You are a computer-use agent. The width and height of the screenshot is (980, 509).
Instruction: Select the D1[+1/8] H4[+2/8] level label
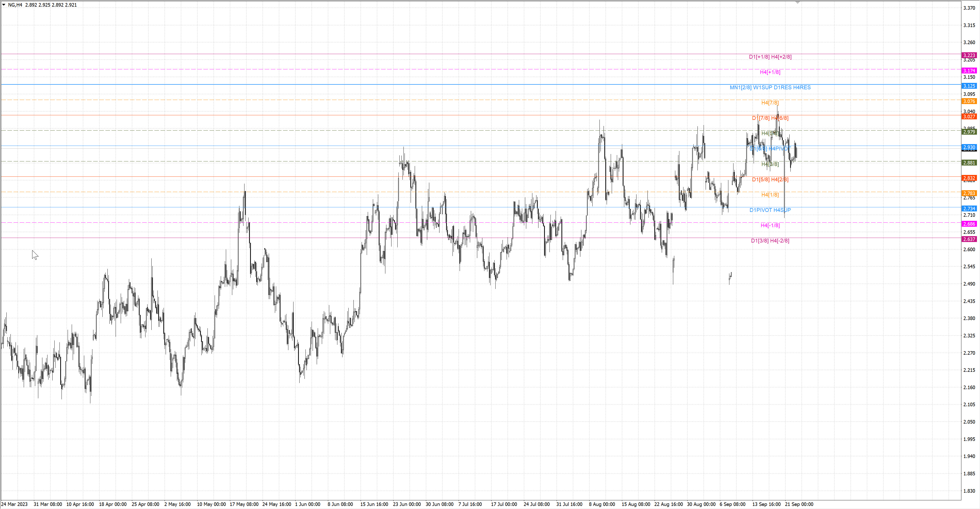coord(770,57)
